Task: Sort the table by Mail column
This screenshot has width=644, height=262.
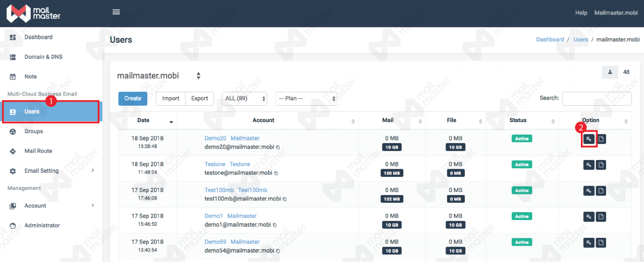Action: pyautogui.click(x=392, y=121)
